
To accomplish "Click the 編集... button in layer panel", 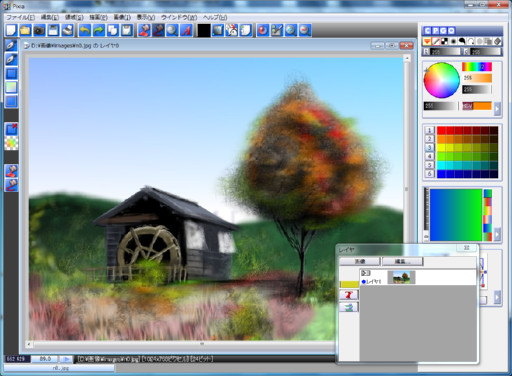I will pos(402,261).
